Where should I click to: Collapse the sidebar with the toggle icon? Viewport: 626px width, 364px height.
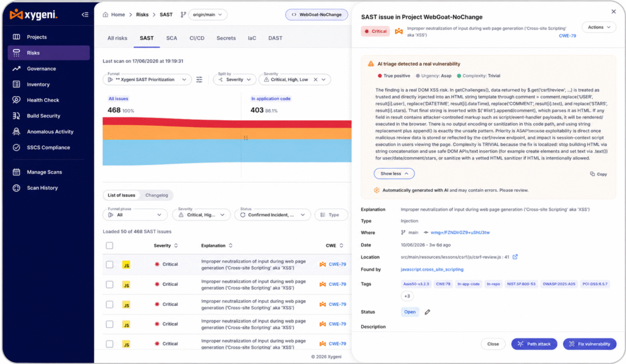tap(85, 15)
